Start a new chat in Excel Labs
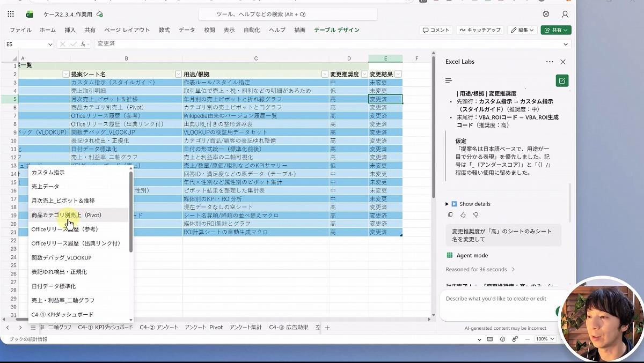644x363 pixels. pos(562,81)
